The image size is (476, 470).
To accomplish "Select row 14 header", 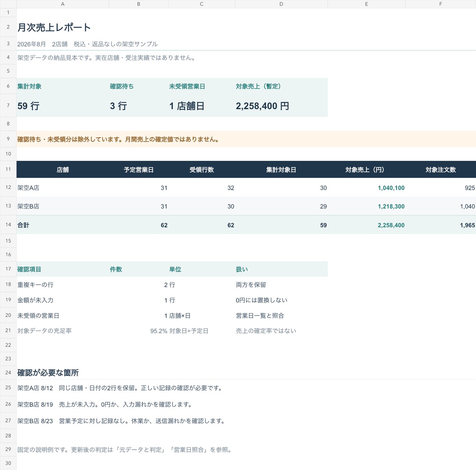I will [8, 225].
